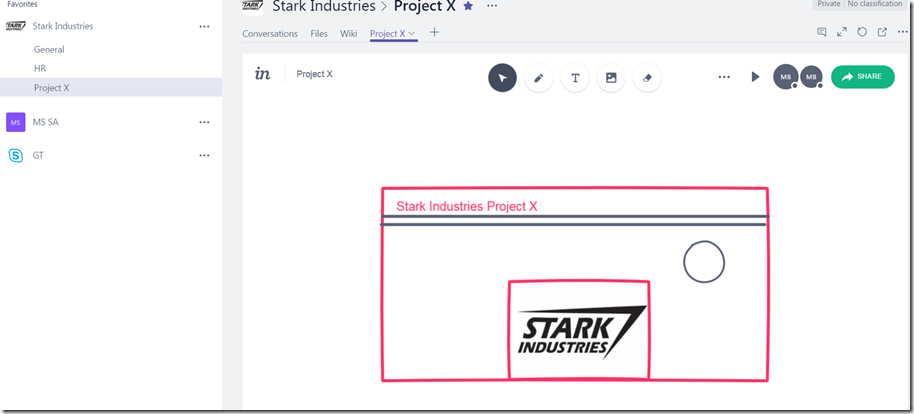Reload the tab with refresh icon
The width and height of the screenshot is (914, 414).
862,32
